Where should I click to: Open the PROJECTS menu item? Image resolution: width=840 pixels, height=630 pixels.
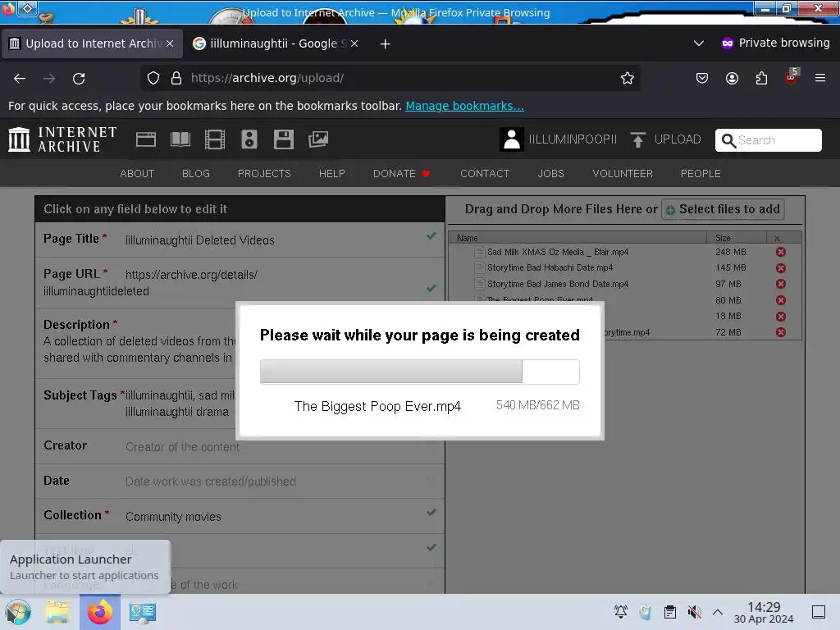[264, 174]
